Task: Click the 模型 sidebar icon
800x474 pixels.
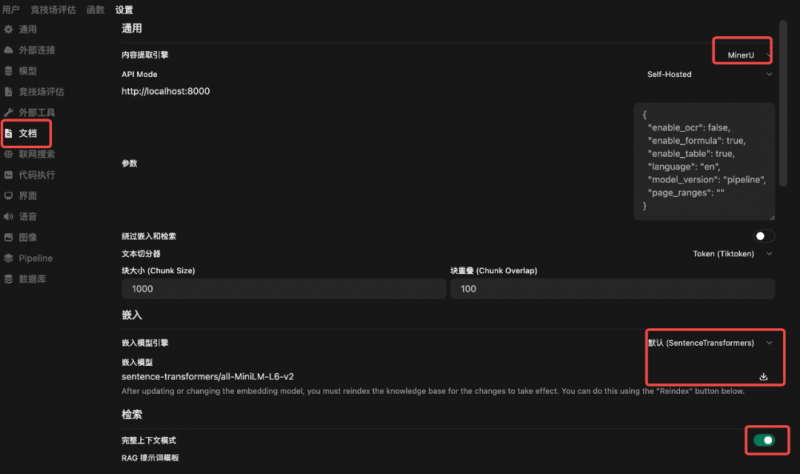Action: click(x=9, y=71)
